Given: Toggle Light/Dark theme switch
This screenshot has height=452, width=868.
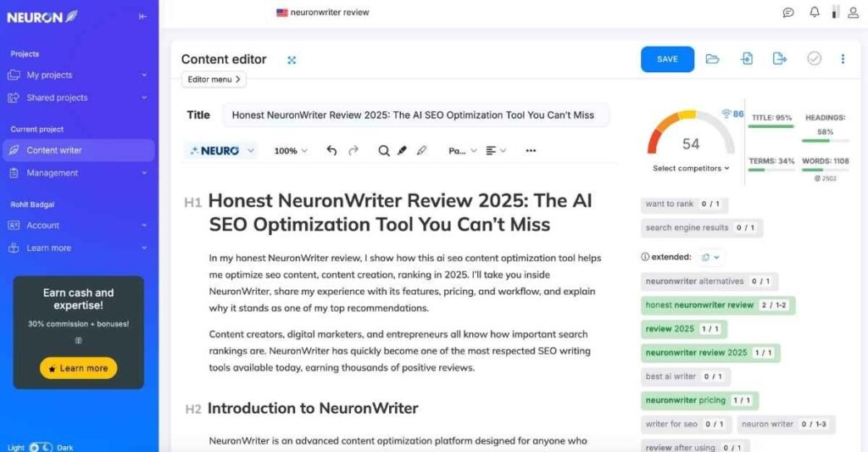Looking at the screenshot, I should 41,447.
